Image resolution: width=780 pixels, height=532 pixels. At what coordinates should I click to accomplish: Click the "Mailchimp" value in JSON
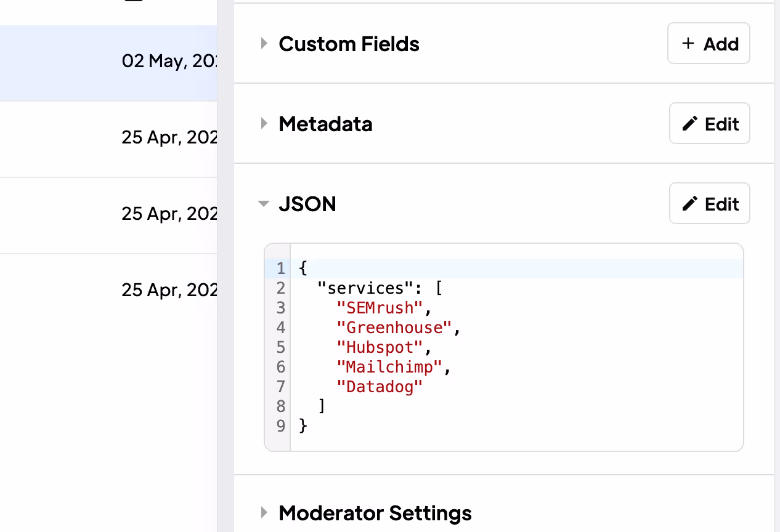(389, 367)
